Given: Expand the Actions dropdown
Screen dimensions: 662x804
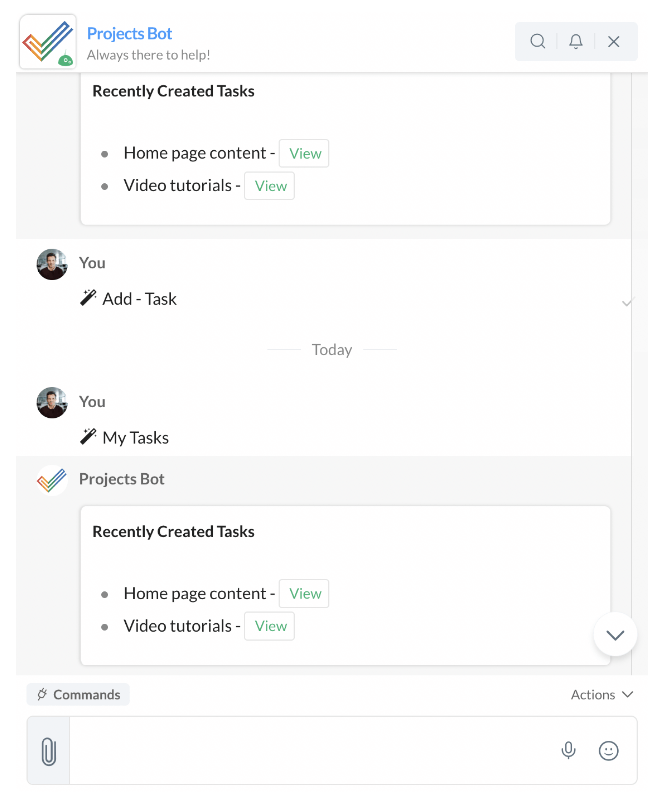Looking at the screenshot, I should (x=602, y=694).
